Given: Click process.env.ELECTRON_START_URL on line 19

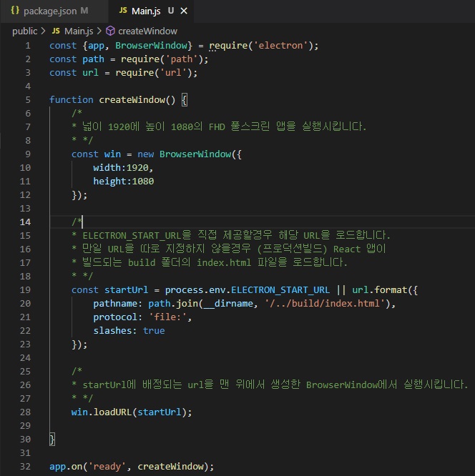Looking at the screenshot, I should click(247, 290).
